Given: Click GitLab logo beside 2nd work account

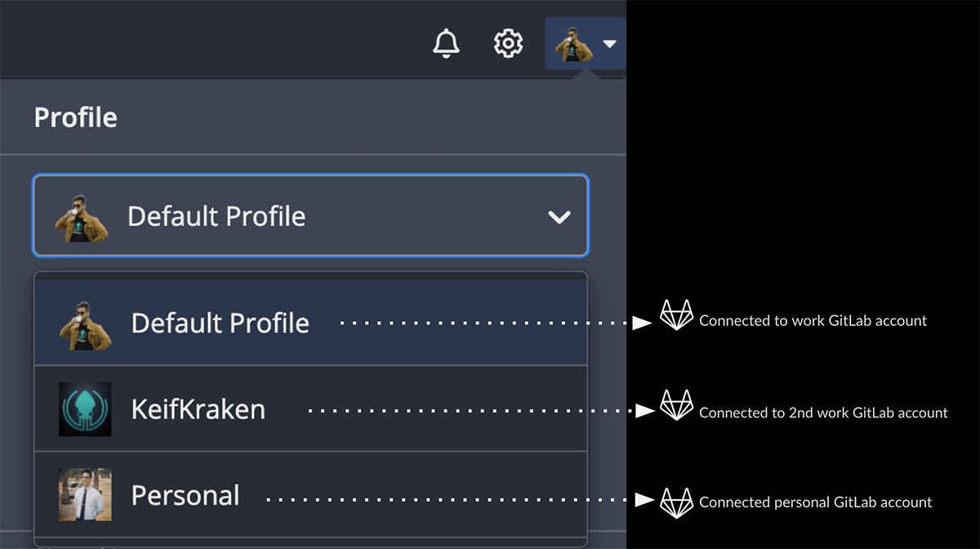Looking at the screenshot, I should coord(676,405).
